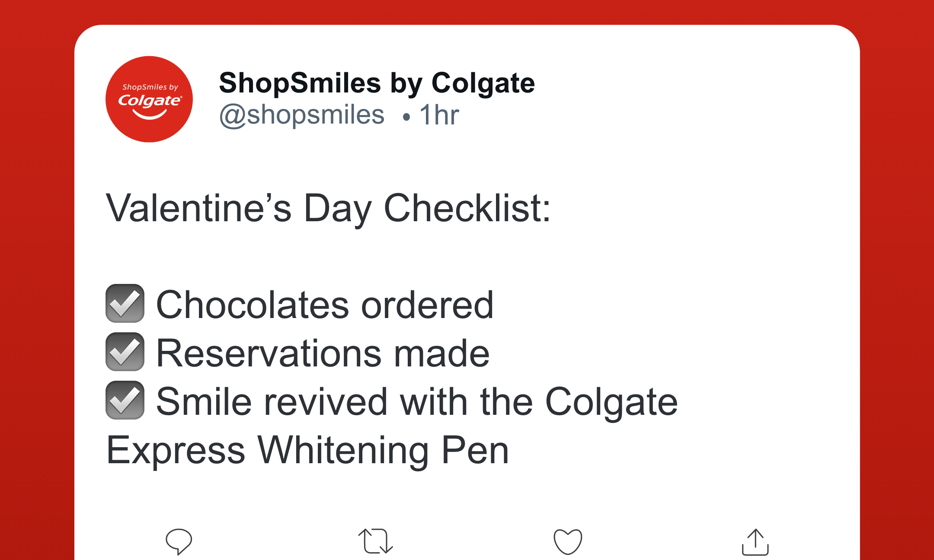
Task: Click the dot separator before 1hr
Action: point(406,117)
